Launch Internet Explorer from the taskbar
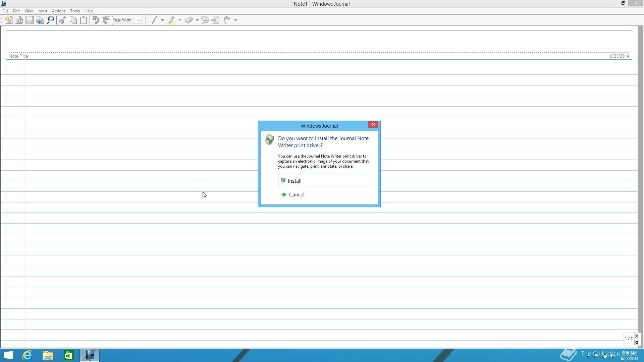The image size is (644, 362). tap(27, 355)
